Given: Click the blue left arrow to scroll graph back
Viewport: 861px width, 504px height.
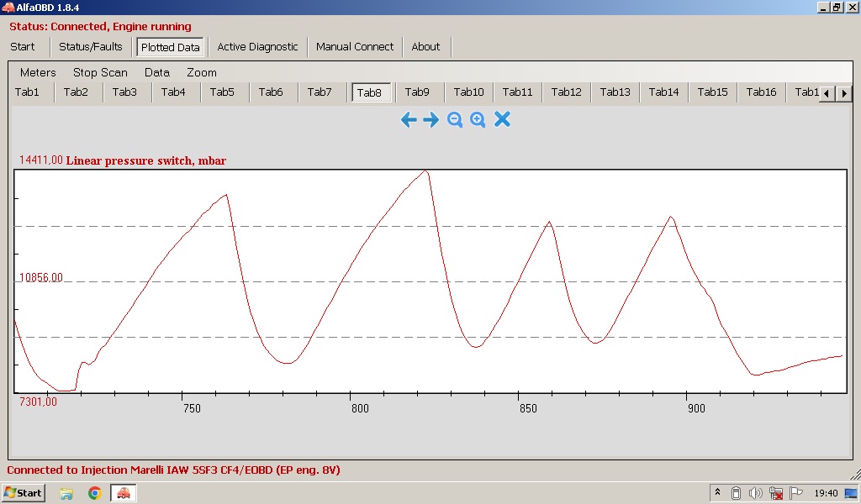Looking at the screenshot, I should (x=409, y=120).
